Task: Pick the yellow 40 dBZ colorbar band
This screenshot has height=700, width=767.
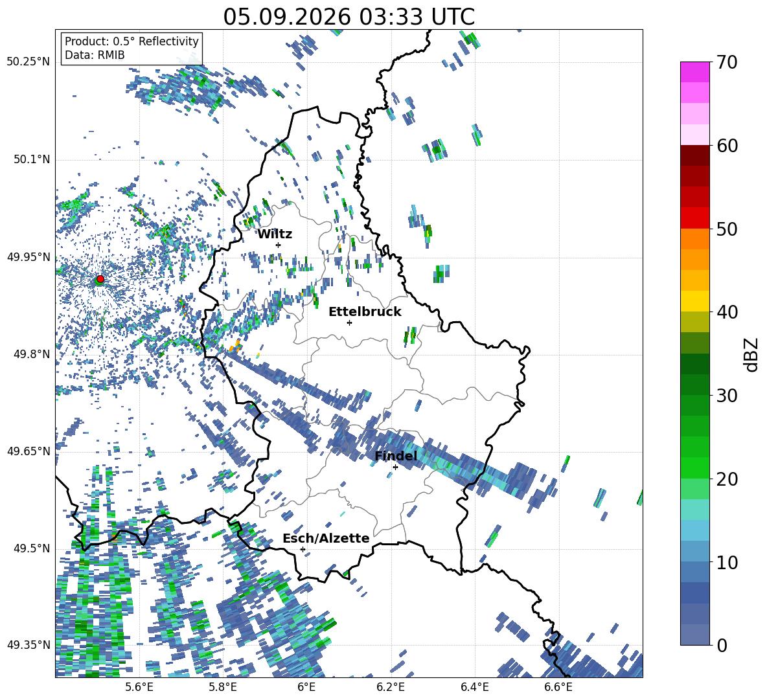Action: [x=695, y=301]
